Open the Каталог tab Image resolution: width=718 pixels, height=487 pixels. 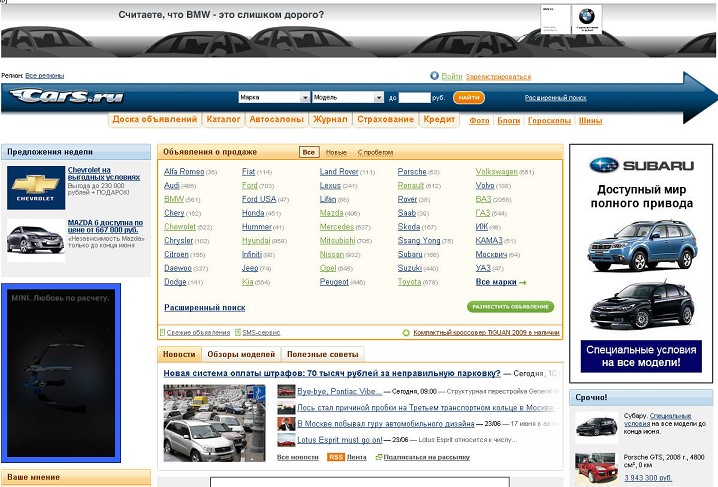pos(223,119)
